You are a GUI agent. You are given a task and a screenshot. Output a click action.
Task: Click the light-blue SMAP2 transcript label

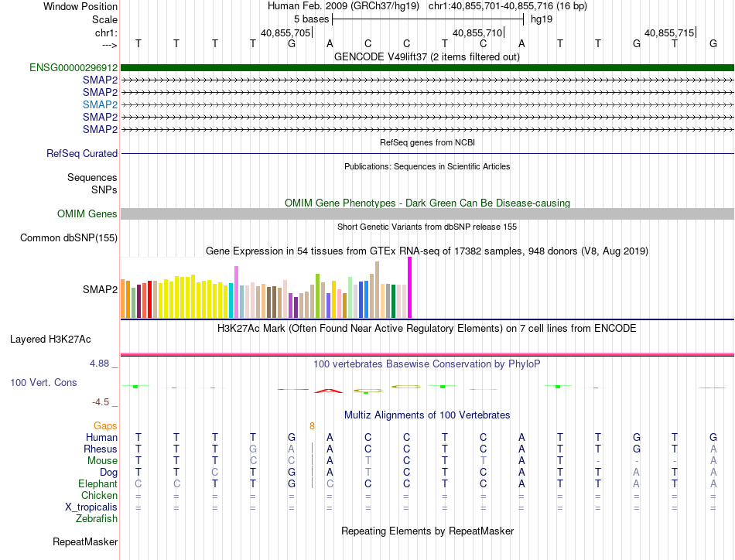pyautogui.click(x=100, y=104)
